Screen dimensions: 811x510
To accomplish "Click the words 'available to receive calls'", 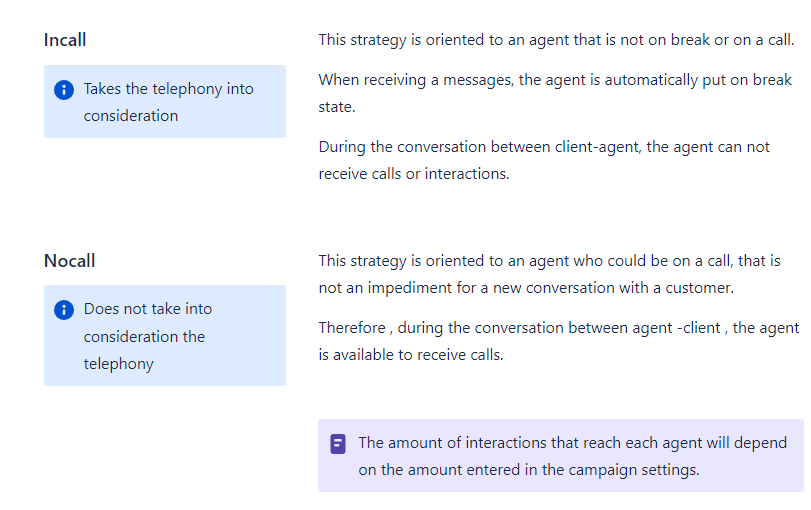I will pos(418,355).
